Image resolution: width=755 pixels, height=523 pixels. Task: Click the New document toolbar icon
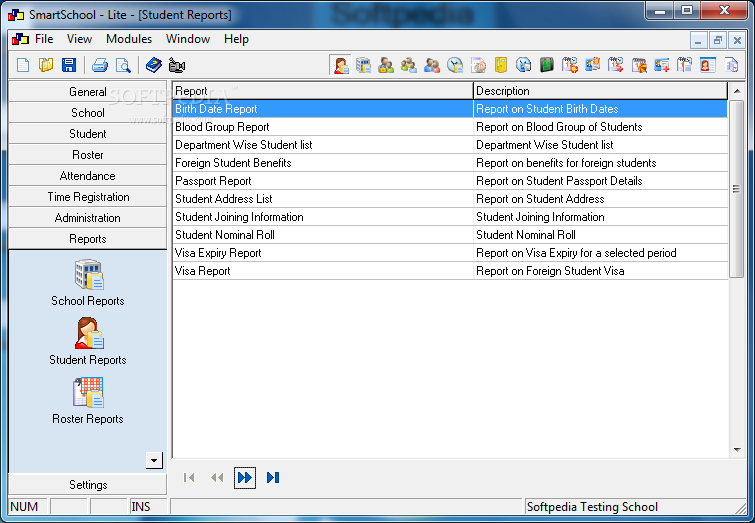[x=23, y=65]
